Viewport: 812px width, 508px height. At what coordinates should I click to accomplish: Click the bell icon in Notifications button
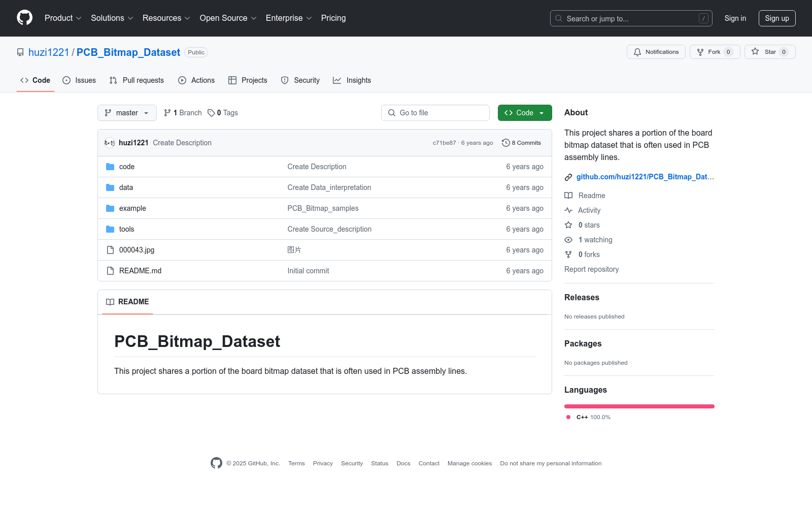click(637, 52)
